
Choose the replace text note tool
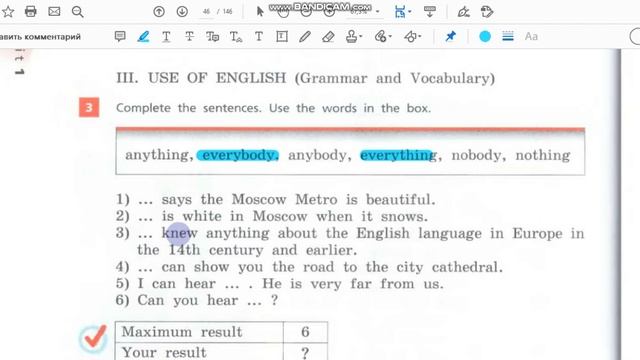coord(212,37)
